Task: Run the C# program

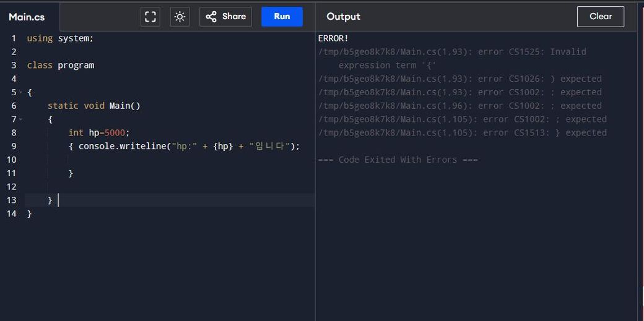Action: pos(282,17)
